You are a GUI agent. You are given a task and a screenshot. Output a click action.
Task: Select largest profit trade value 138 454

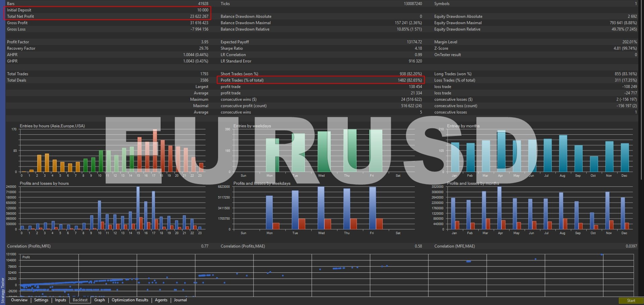(415, 87)
